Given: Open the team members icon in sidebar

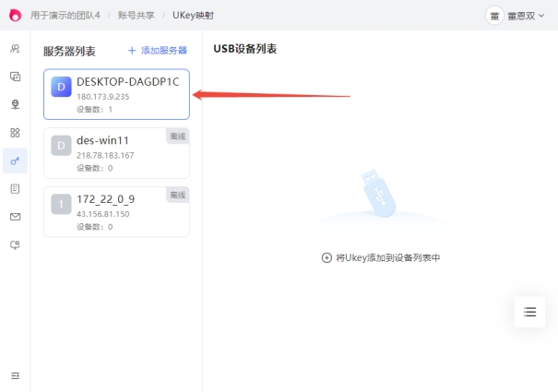Looking at the screenshot, I should [x=15, y=48].
